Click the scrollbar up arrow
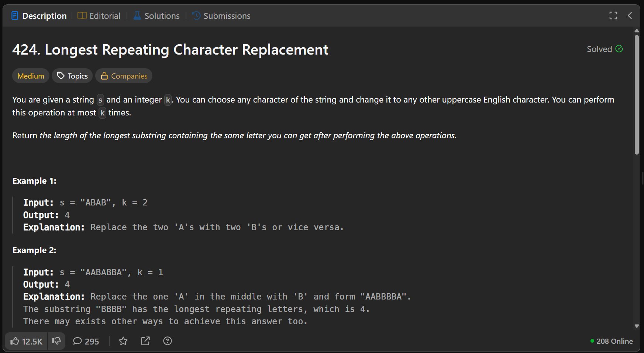 point(637,31)
